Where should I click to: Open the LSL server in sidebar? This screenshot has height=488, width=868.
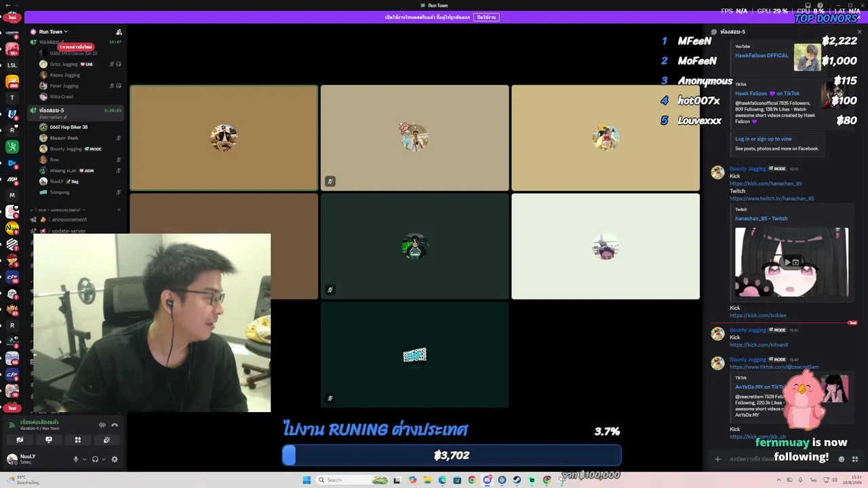(x=12, y=65)
